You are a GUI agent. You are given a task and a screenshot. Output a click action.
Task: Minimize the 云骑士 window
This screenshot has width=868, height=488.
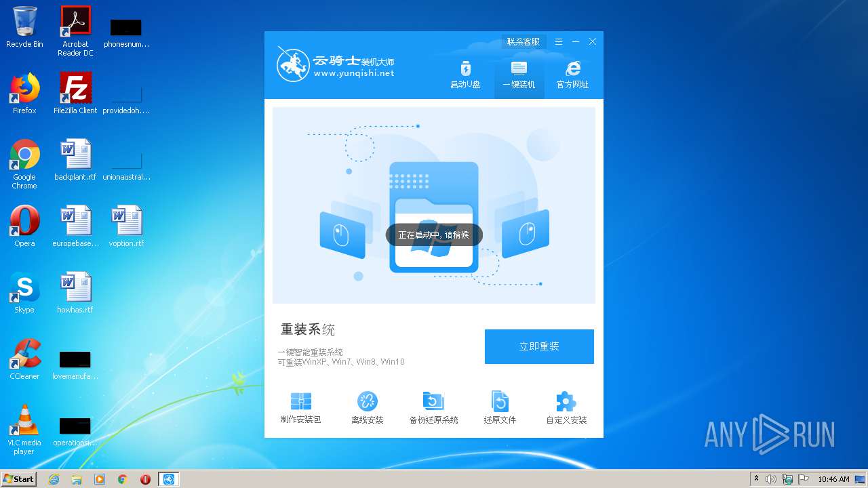576,42
